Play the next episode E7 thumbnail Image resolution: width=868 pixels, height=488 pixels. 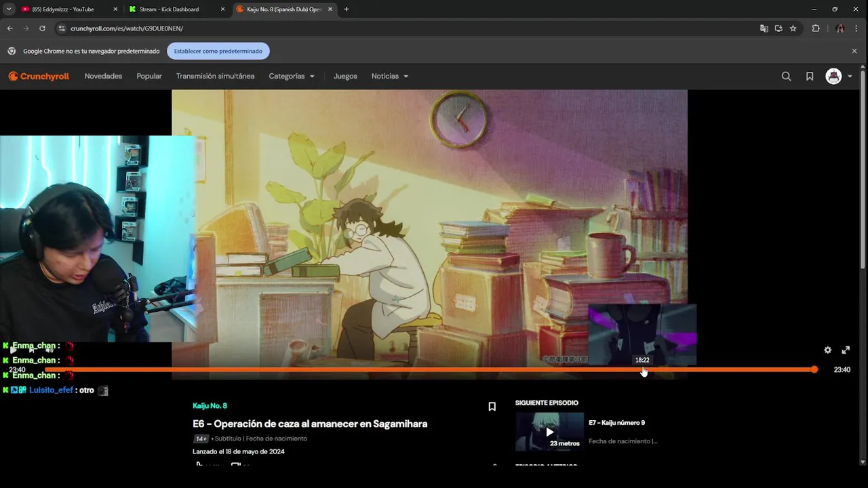click(x=549, y=432)
